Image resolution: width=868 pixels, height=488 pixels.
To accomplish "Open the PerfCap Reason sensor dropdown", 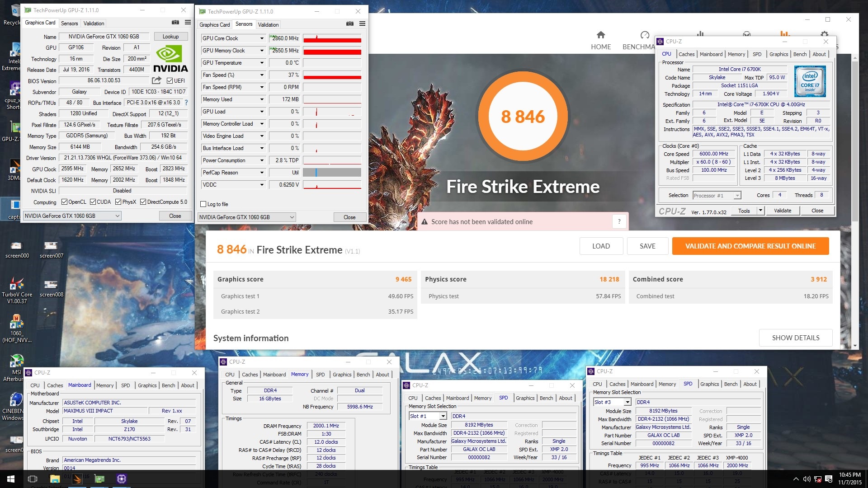I will [x=261, y=173].
